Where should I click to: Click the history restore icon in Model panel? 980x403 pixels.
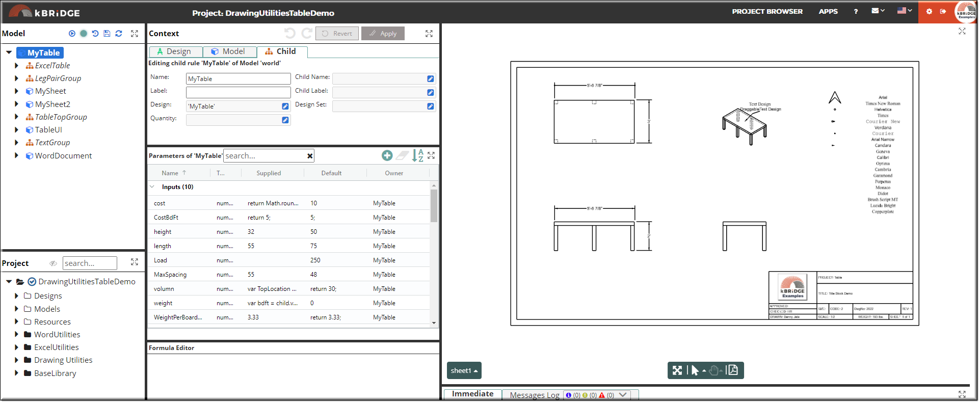click(95, 34)
